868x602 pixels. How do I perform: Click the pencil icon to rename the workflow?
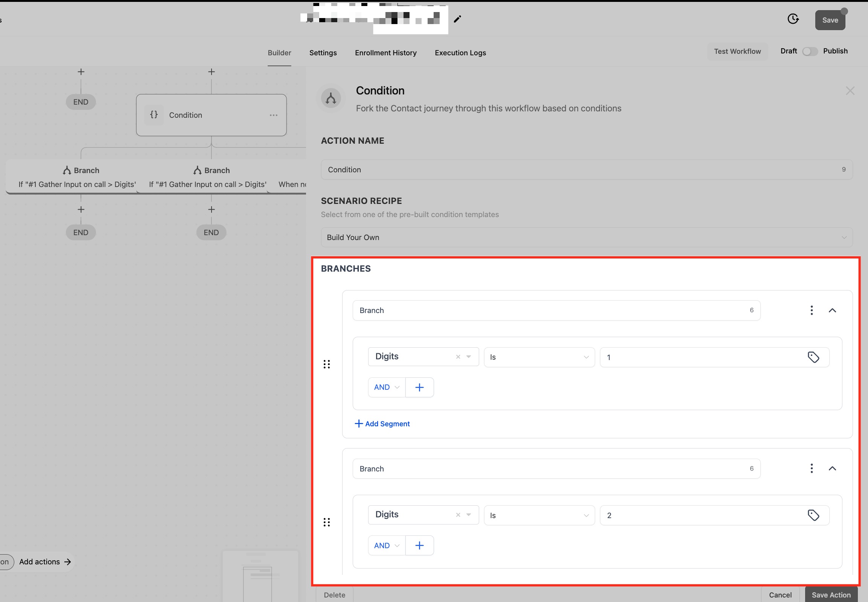click(x=457, y=19)
